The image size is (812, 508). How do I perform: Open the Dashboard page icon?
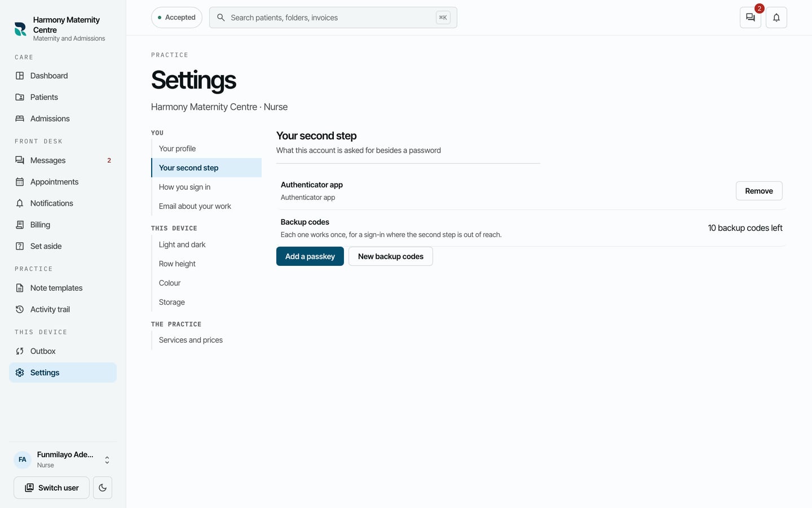[20, 76]
